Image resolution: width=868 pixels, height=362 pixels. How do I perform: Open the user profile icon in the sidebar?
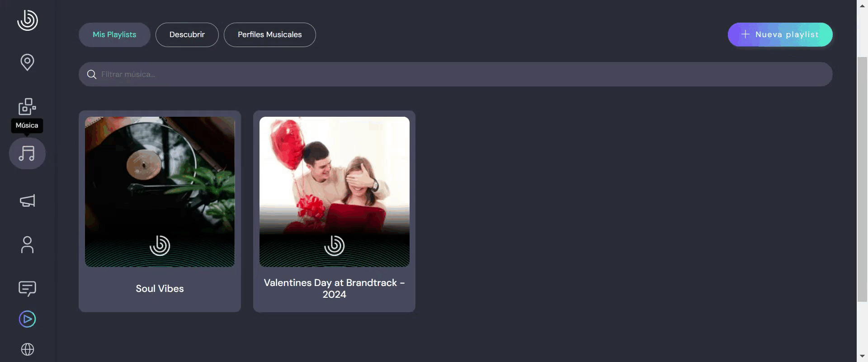(27, 245)
